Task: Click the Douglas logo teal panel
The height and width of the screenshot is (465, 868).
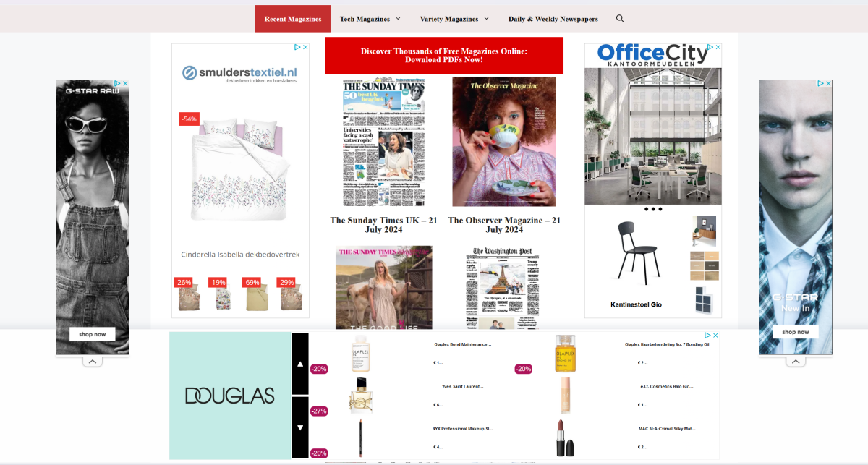Action: pyautogui.click(x=230, y=396)
